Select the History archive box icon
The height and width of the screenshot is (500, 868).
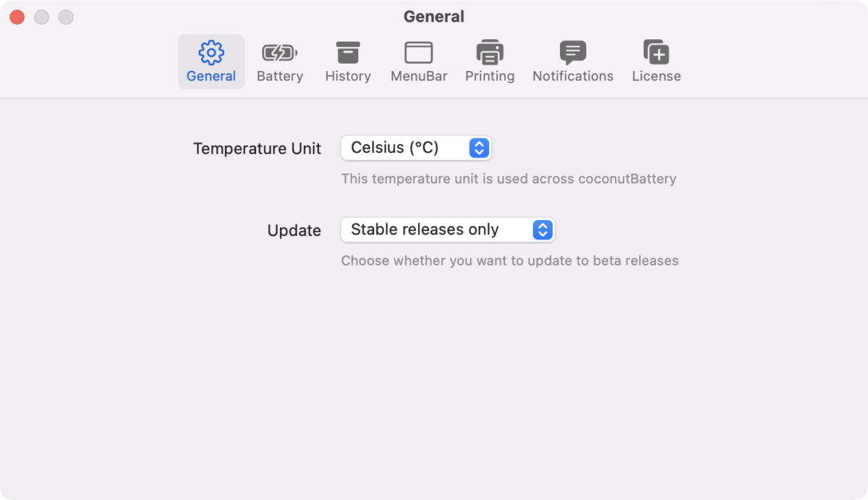pyautogui.click(x=348, y=52)
